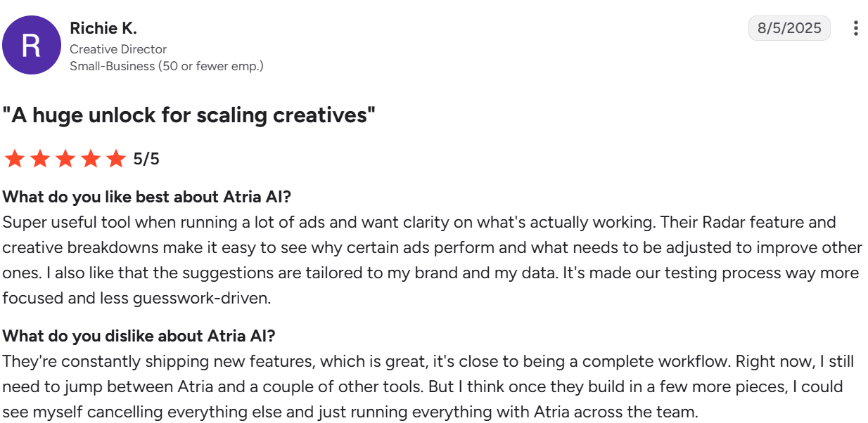Select the first rating star
The width and height of the screenshot is (868, 423).
pos(14,159)
